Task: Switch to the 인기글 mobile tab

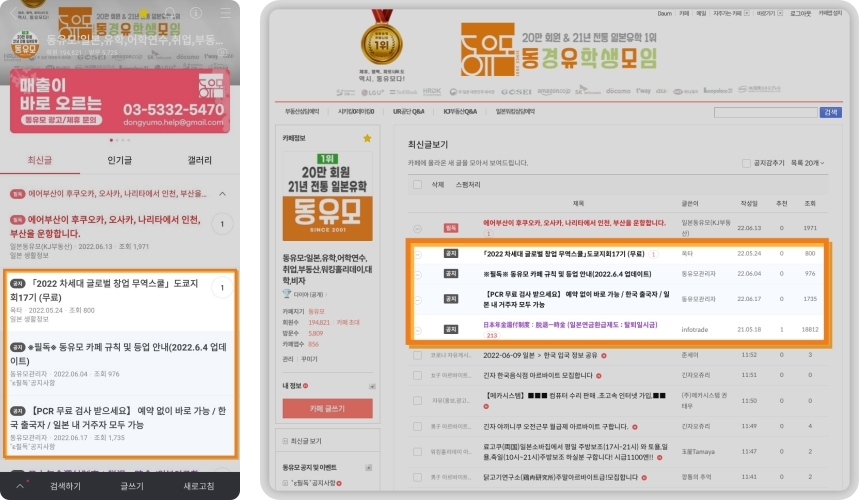Action: coord(119,160)
